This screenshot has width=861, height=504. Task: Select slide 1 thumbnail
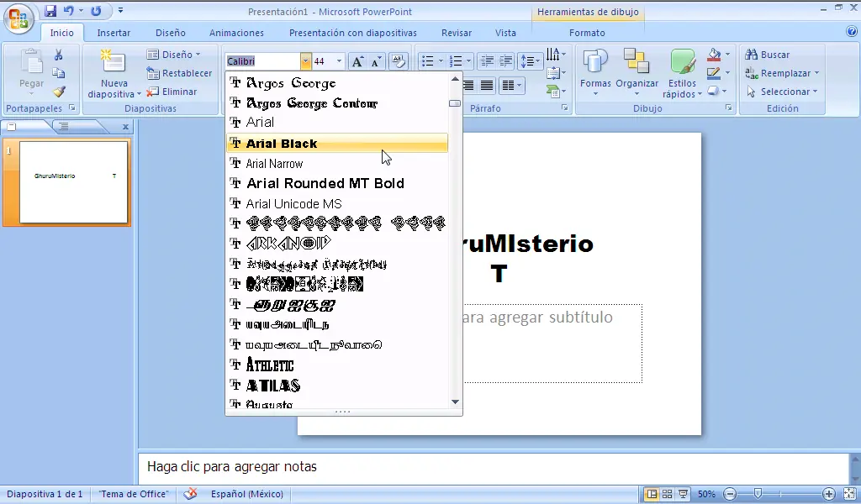[74, 182]
